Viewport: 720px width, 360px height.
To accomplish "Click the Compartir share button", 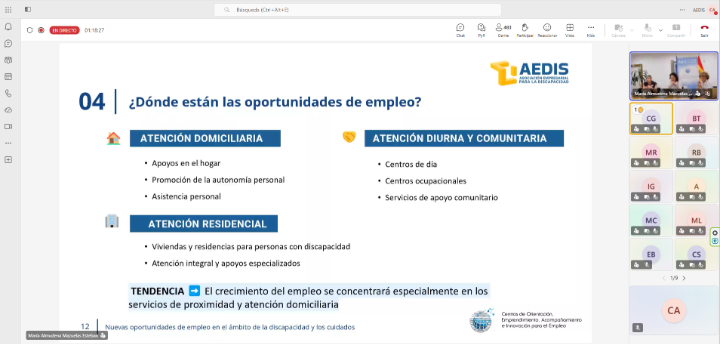I will pyautogui.click(x=676, y=30).
